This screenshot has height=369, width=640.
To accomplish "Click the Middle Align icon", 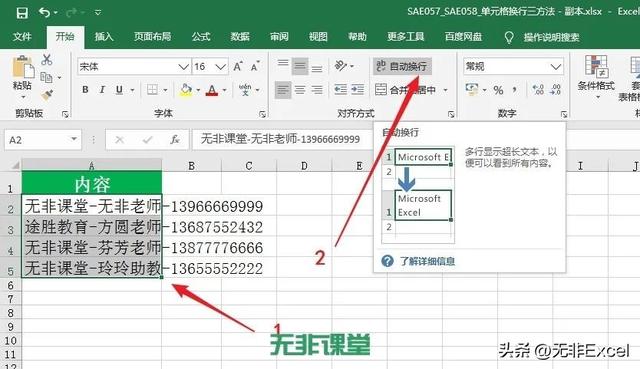I will pyautogui.click(x=300, y=66).
